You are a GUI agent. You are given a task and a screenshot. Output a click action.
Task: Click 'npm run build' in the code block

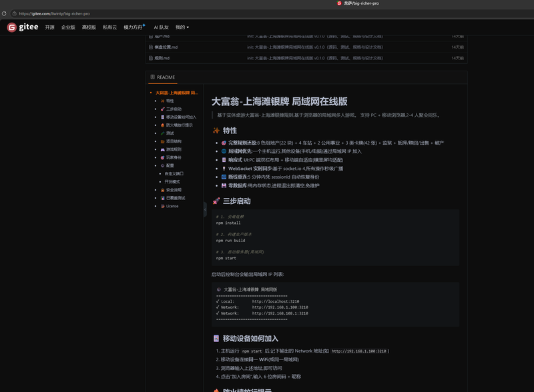pos(230,241)
